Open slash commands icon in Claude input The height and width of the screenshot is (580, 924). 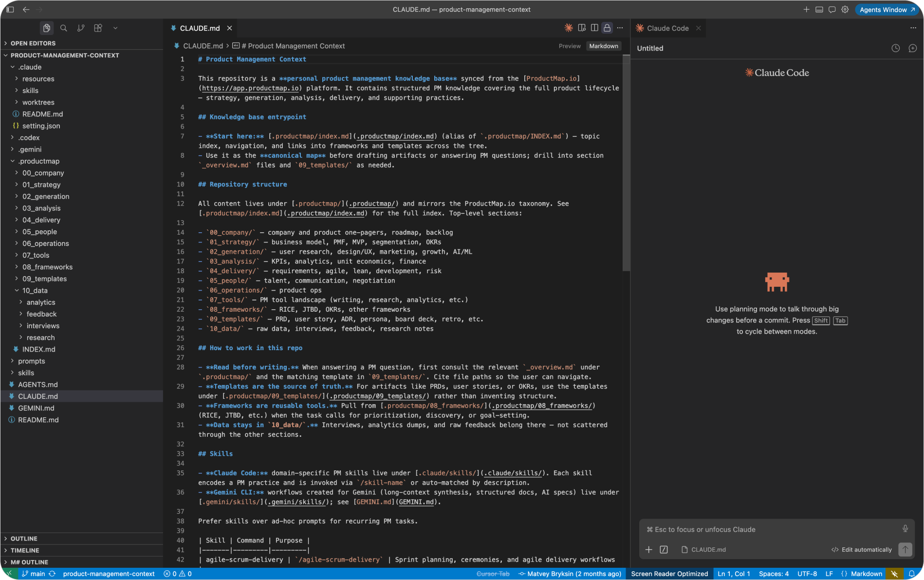(664, 549)
